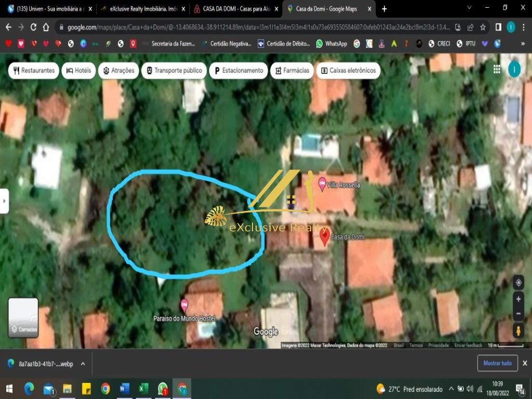The height and width of the screenshot is (399, 532).
Task: Activate Street View pegman
Action: click(518, 330)
